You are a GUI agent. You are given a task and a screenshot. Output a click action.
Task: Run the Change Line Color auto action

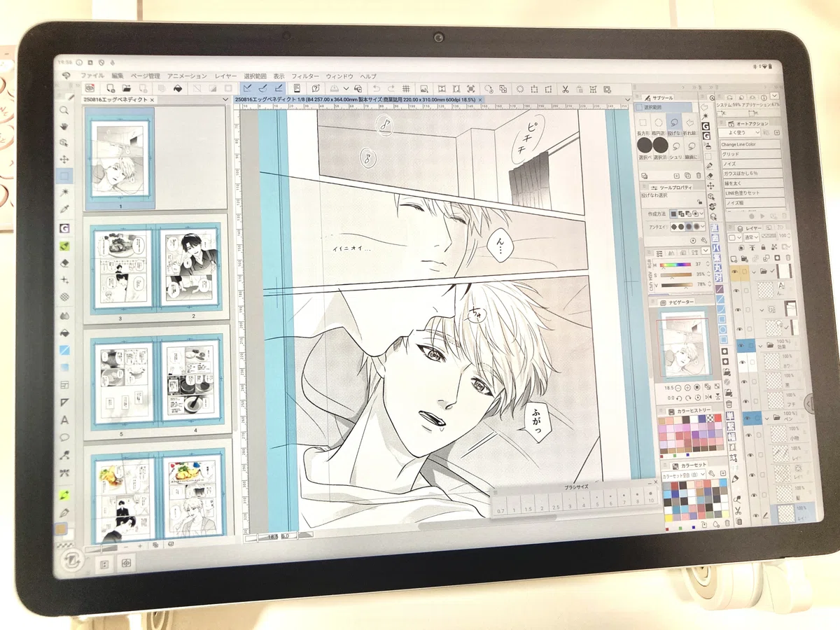[x=750, y=144]
